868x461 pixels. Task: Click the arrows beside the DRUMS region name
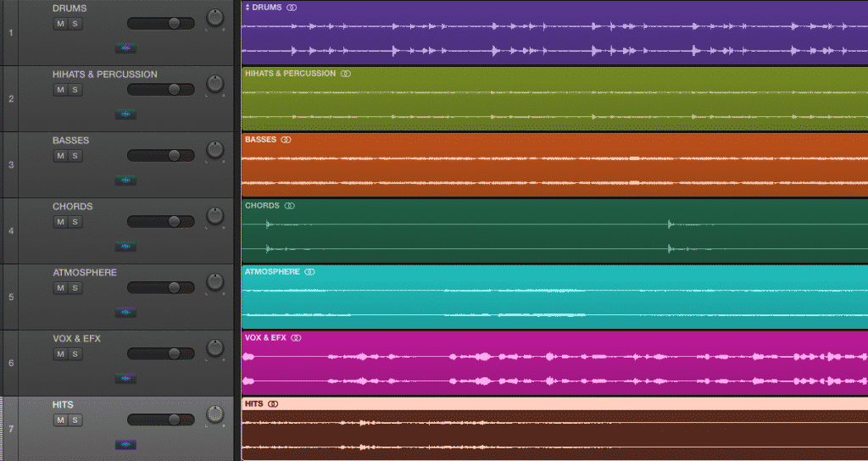tap(247, 8)
